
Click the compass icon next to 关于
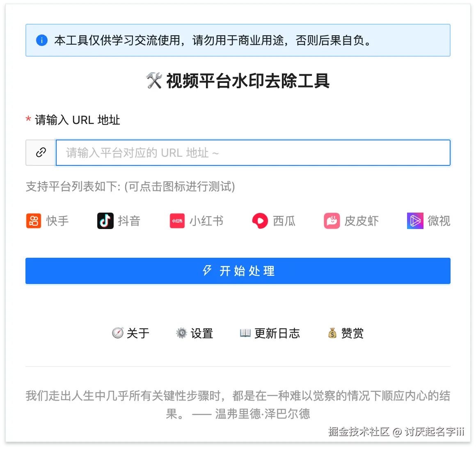pos(118,333)
